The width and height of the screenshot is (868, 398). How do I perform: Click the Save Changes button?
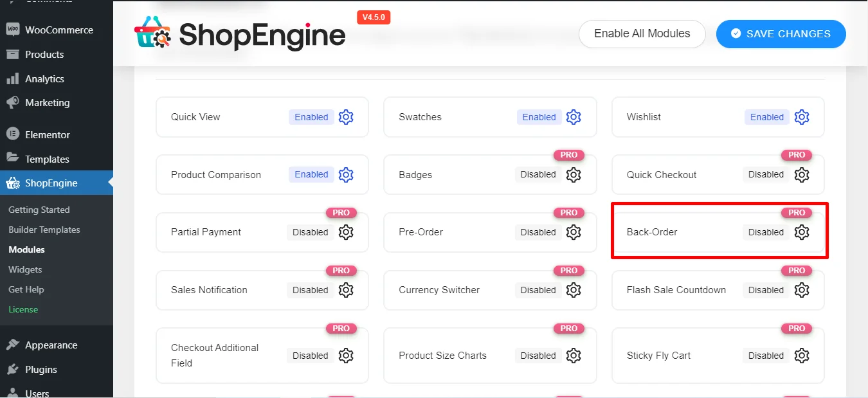click(x=781, y=34)
